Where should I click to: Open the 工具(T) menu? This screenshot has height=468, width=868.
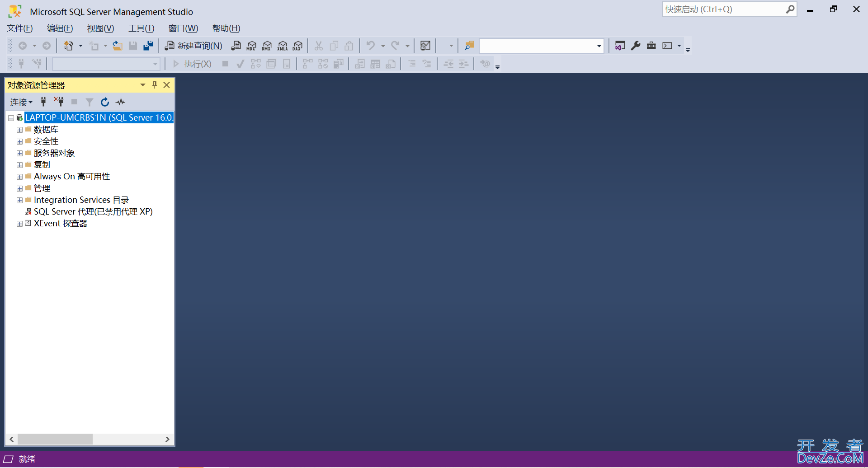[x=142, y=28]
